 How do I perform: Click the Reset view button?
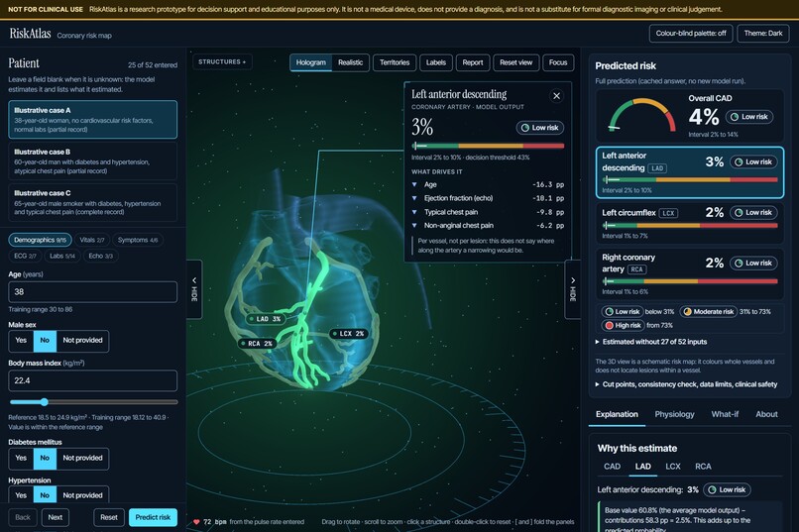click(515, 62)
